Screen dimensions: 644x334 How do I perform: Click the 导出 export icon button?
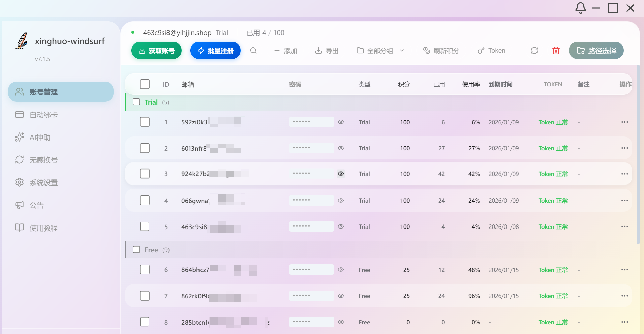[x=327, y=51]
